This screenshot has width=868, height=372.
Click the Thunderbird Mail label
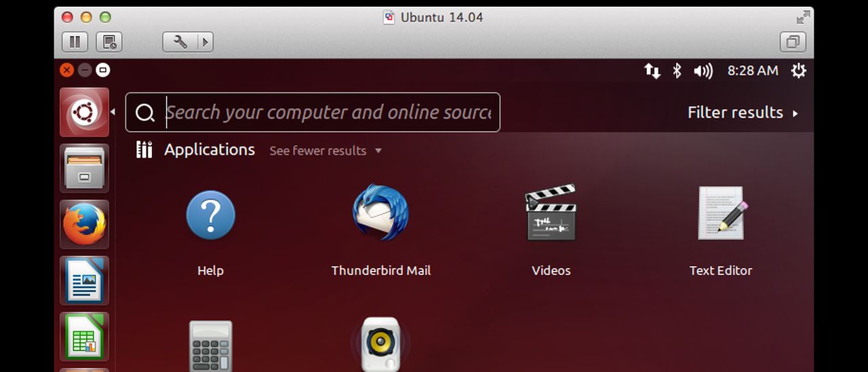(380, 270)
